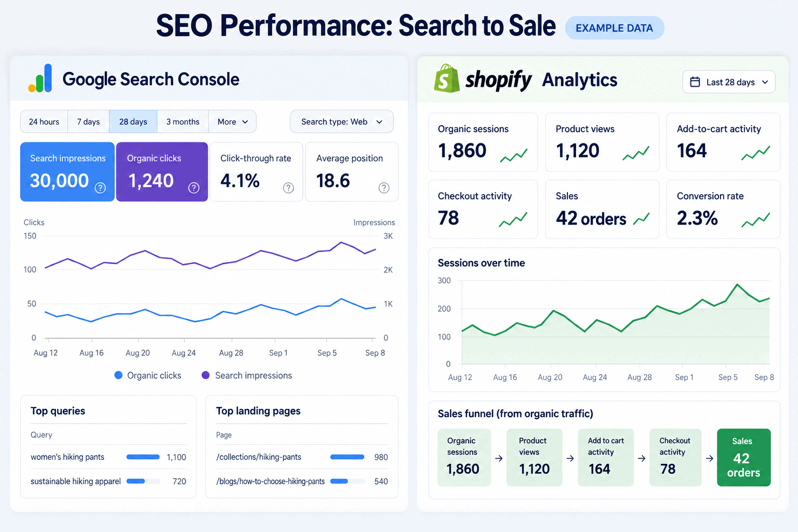This screenshot has width=798, height=532.
Task: Open help icon on Search impressions card
Action: tap(100, 188)
